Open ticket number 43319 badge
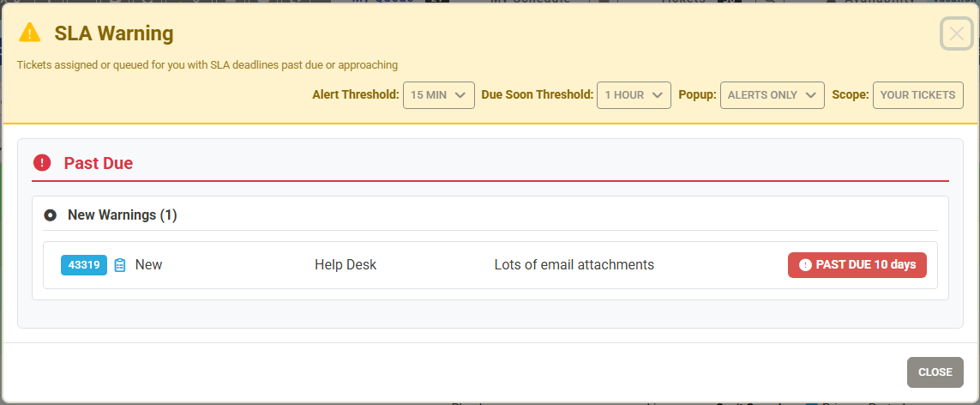The image size is (980, 405). [x=84, y=265]
